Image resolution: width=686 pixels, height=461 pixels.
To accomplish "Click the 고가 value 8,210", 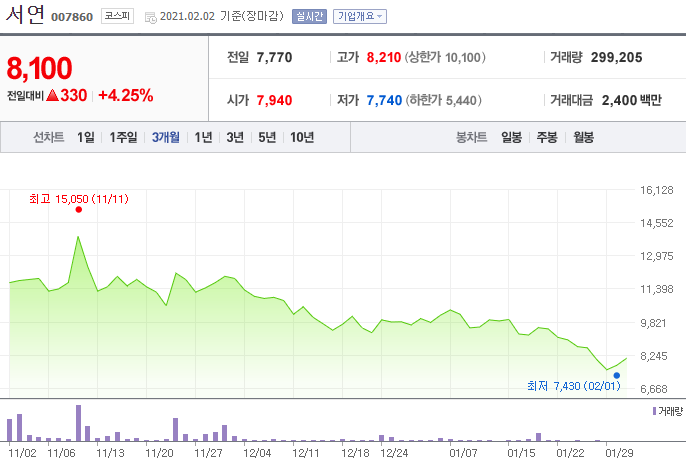I will click(384, 57).
